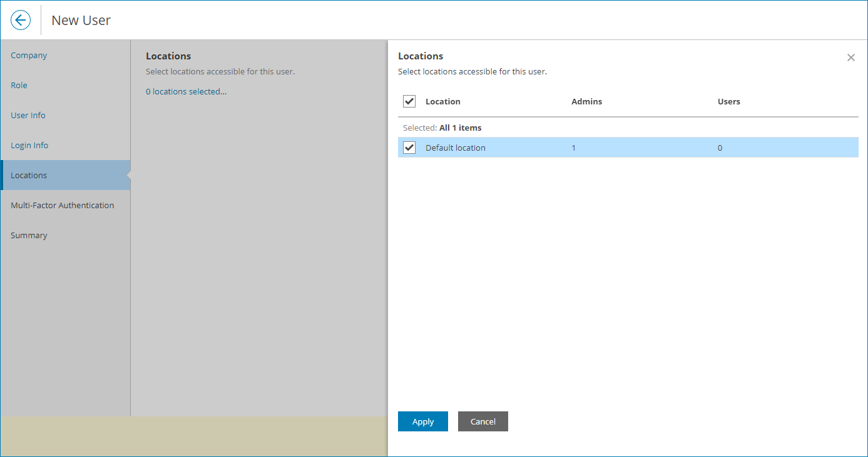Screen dimensions: 868x457
Task: Sort by the Admins column header
Action: (x=586, y=102)
